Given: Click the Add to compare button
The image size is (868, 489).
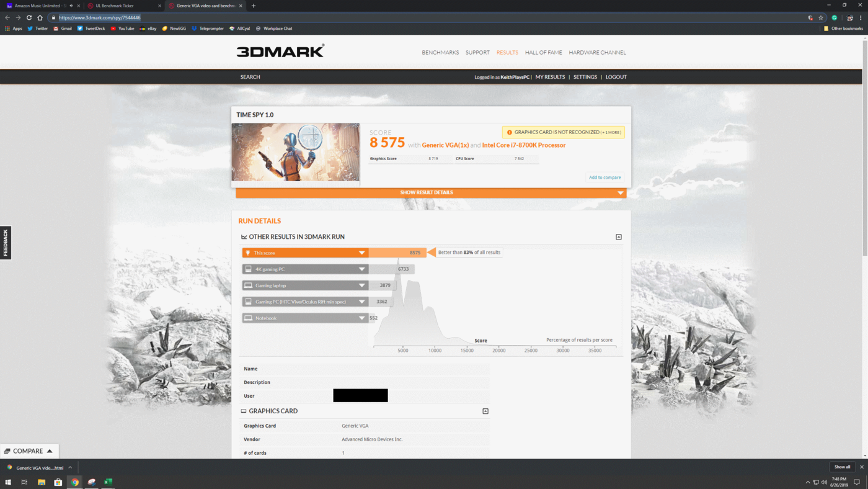Looking at the screenshot, I should pyautogui.click(x=604, y=177).
